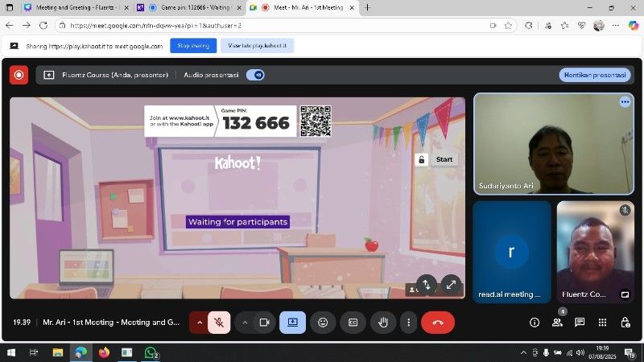Click the address bar URL
The image size is (644, 362).
(155, 26)
